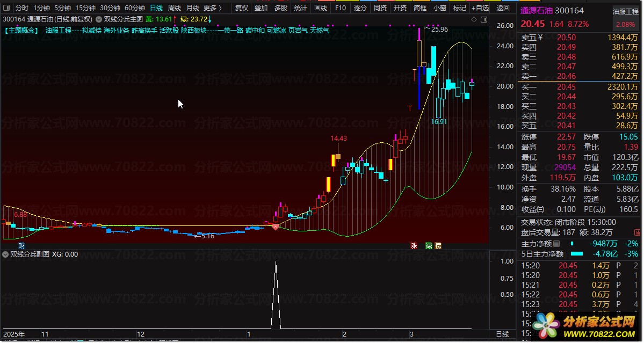Expand the 更多 periods menu
The height and width of the screenshot is (343, 644).
click(x=212, y=8)
